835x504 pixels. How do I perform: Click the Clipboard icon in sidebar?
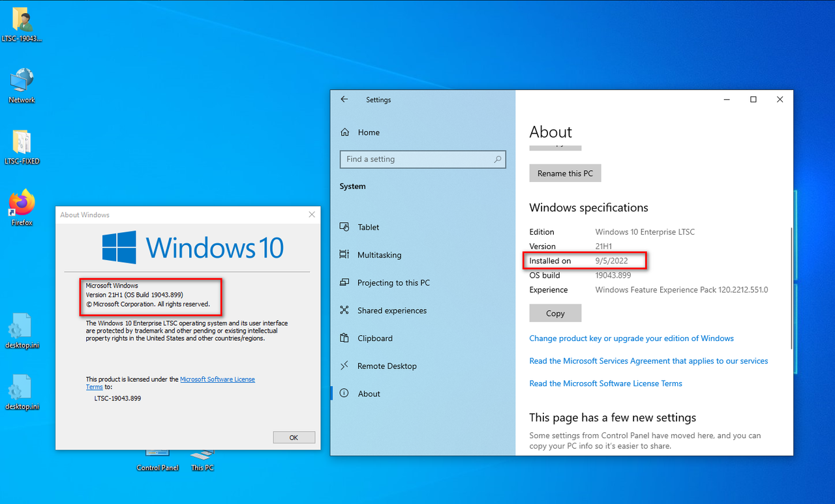point(345,338)
